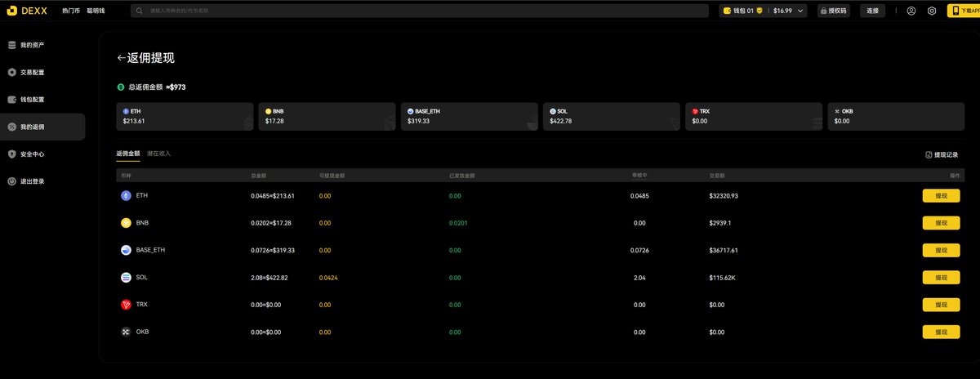This screenshot has height=379, width=980.
Task: Click the 交易配置 sidebar icon
Action: point(11,72)
